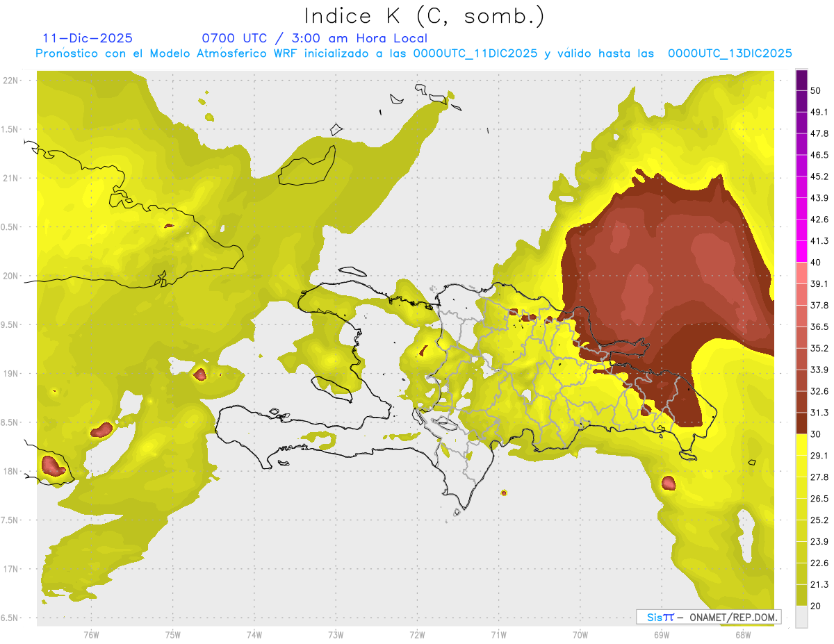Click the '46.5' color scale value

pos(820,155)
